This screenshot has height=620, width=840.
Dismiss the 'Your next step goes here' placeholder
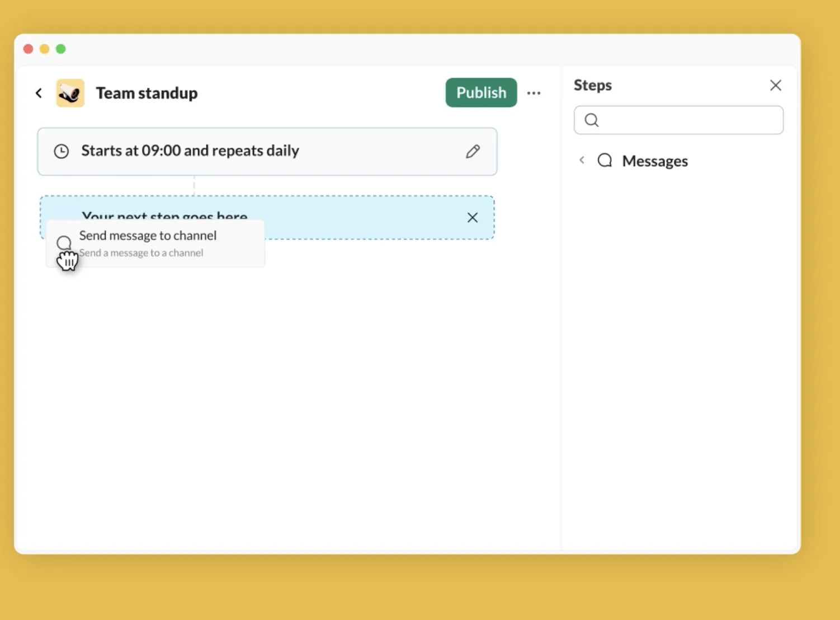[x=473, y=218]
